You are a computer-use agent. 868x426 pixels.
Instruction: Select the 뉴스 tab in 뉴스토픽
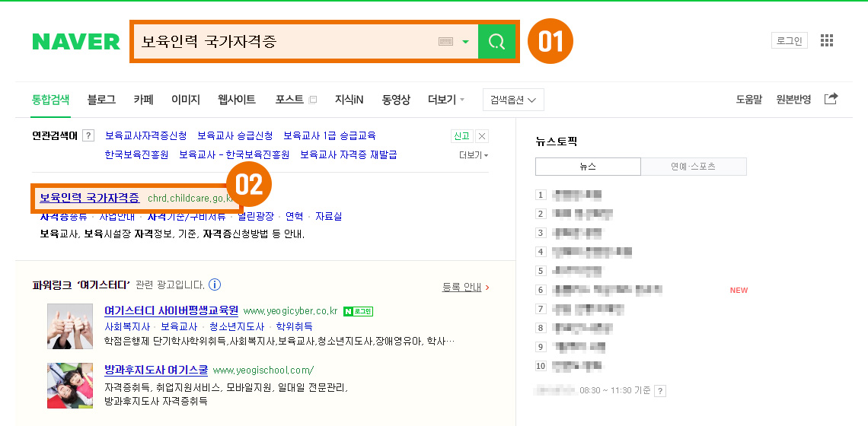(x=588, y=167)
